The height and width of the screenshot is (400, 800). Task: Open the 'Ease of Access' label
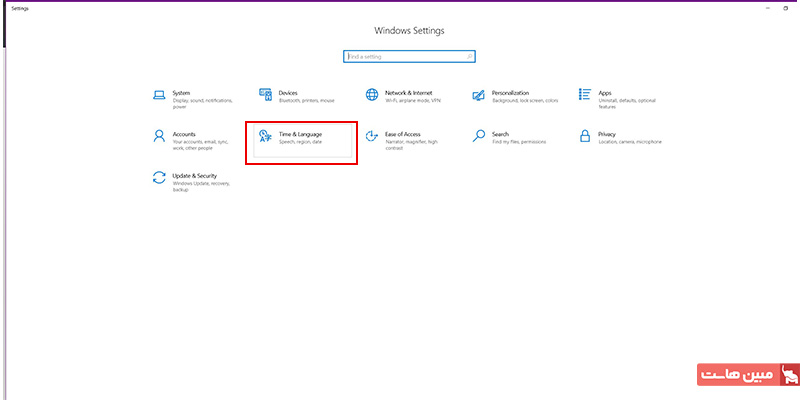click(403, 133)
